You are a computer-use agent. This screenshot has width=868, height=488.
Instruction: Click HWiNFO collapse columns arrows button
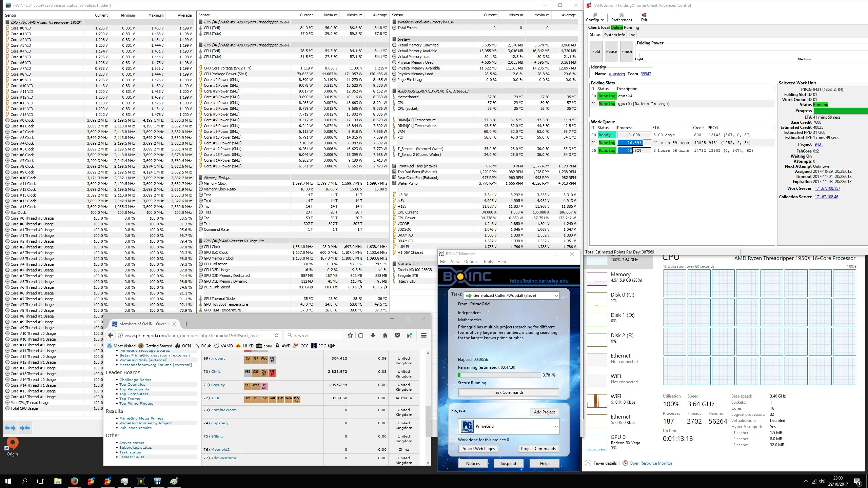[x=25, y=428]
